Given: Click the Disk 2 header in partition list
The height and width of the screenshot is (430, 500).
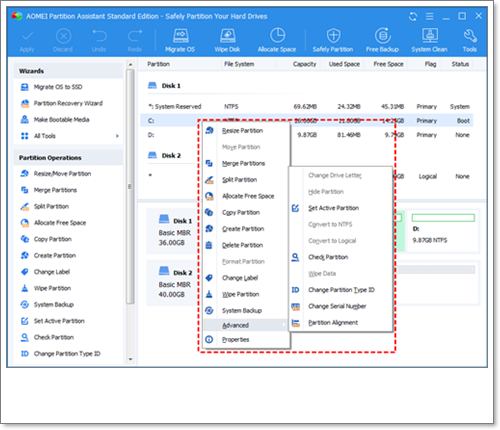Looking at the screenshot, I should (164, 155).
